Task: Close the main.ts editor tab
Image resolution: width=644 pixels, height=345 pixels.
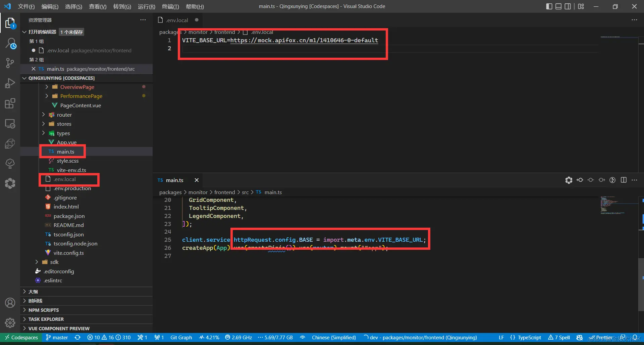Action: (x=197, y=180)
